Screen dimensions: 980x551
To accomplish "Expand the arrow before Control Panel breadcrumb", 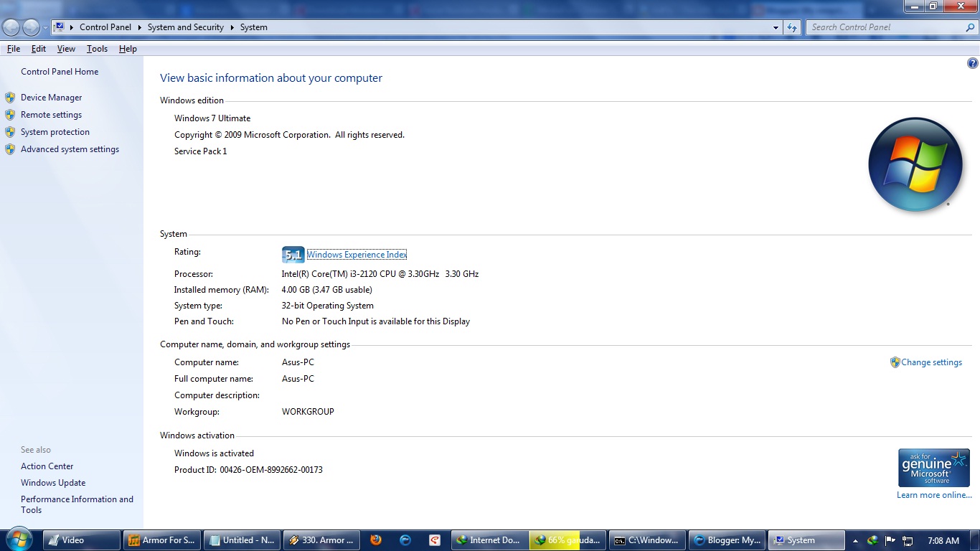I will (72, 27).
